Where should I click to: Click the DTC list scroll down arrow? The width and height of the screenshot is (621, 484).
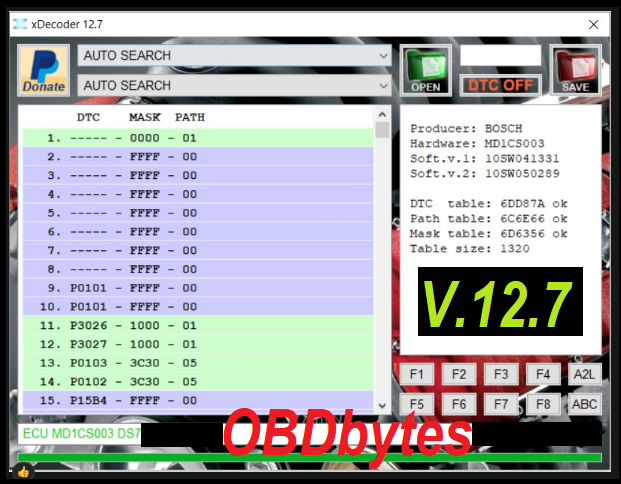point(382,406)
